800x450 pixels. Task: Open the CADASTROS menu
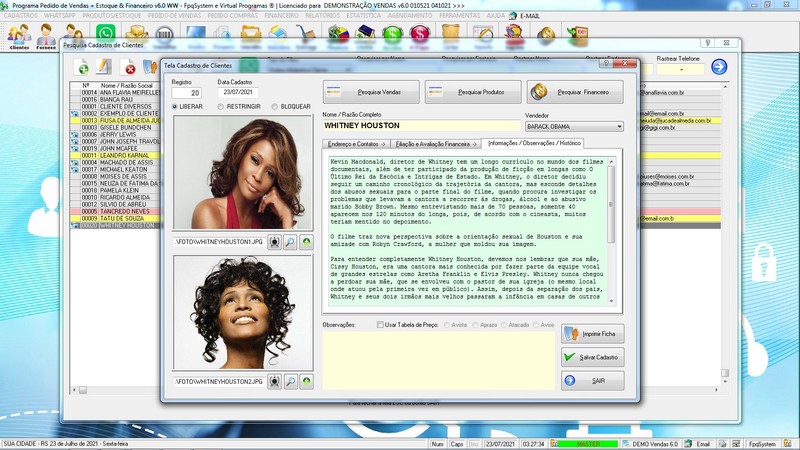point(20,16)
